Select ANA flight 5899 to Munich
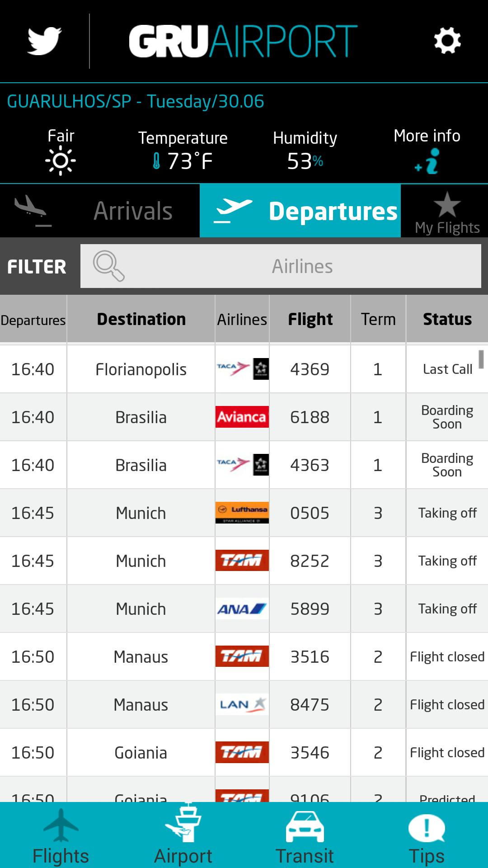 (244, 609)
